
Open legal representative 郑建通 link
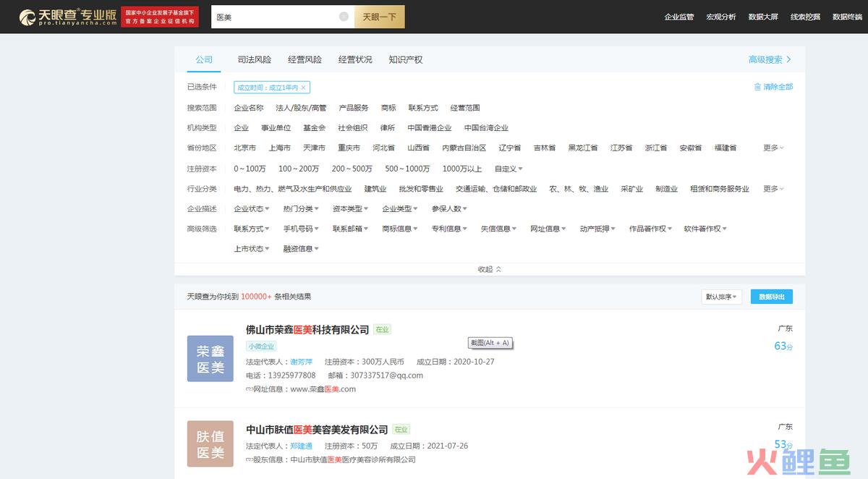pyautogui.click(x=301, y=446)
